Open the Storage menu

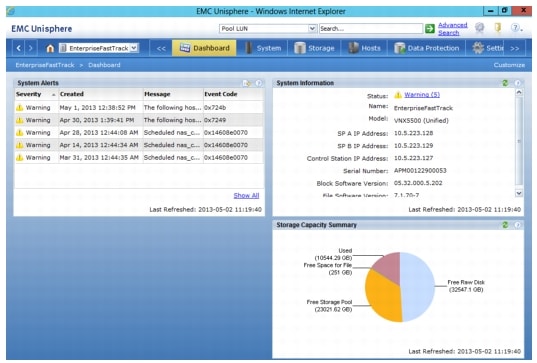point(314,48)
